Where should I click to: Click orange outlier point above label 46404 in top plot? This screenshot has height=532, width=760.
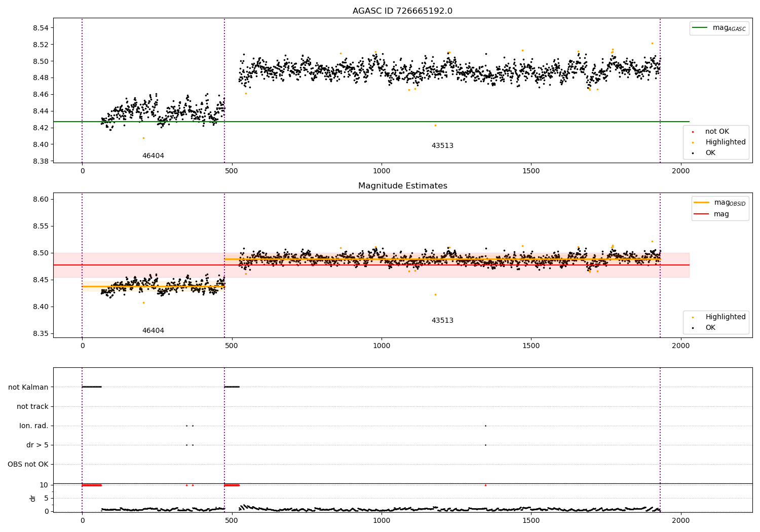143,138
